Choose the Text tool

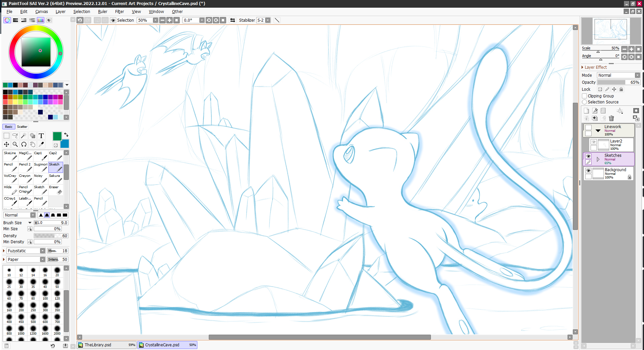pos(41,135)
